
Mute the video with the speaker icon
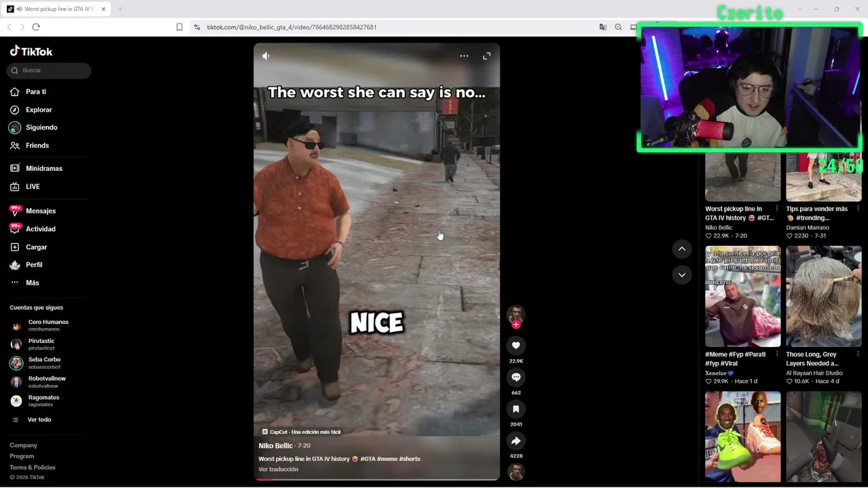266,56
